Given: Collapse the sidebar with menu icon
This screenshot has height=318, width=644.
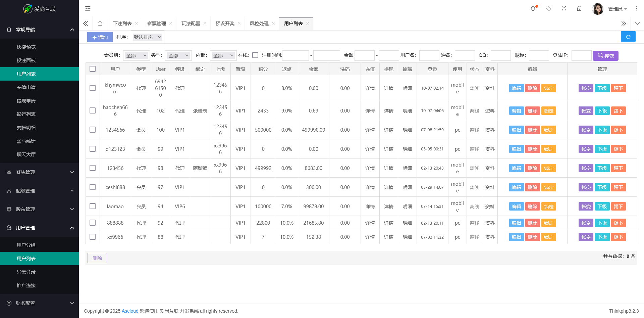Looking at the screenshot, I should (88, 9).
